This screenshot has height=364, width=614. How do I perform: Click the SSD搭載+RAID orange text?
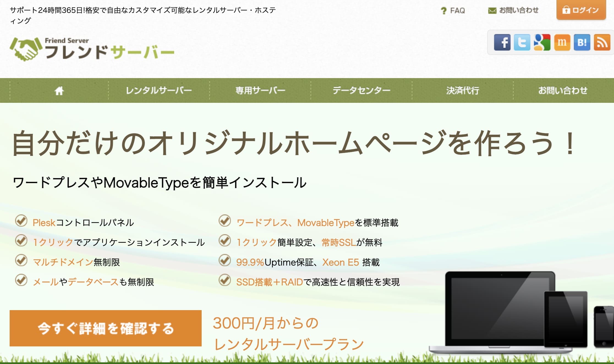pyautogui.click(x=270, y=282)
